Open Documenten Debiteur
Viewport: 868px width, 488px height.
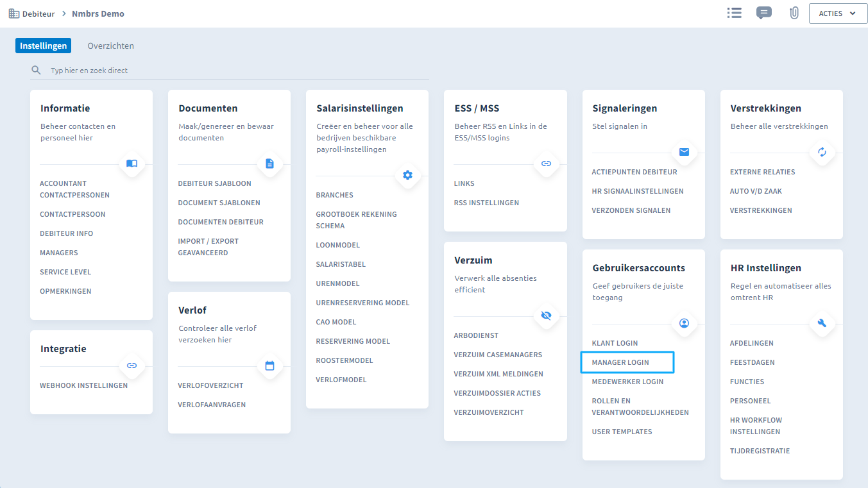[x=221, y=222]
